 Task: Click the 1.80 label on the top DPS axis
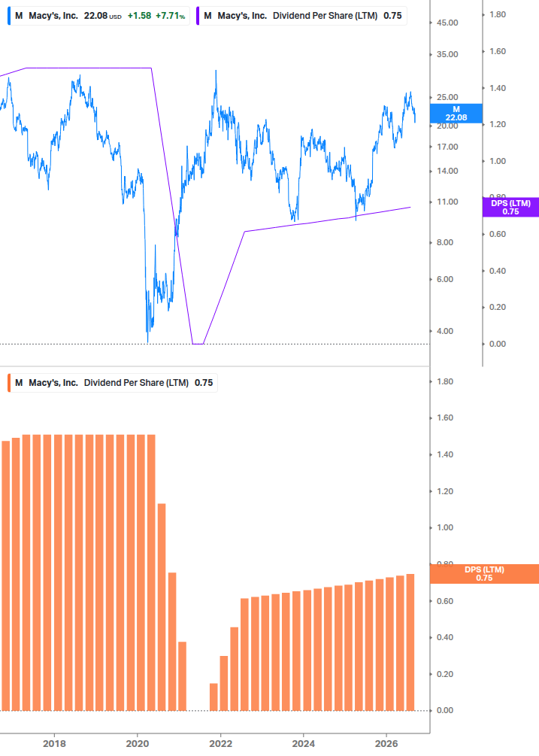498,14
